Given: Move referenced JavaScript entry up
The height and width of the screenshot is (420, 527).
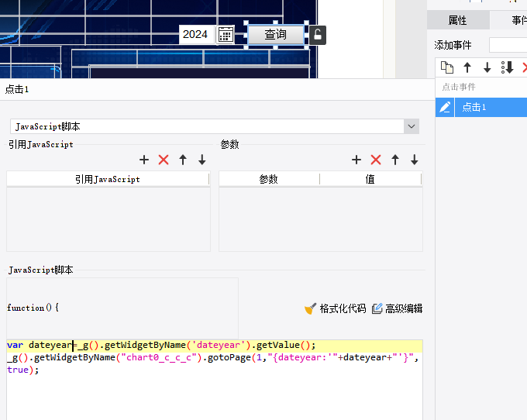Looking at the screenshot, I should tap(183, 160).
